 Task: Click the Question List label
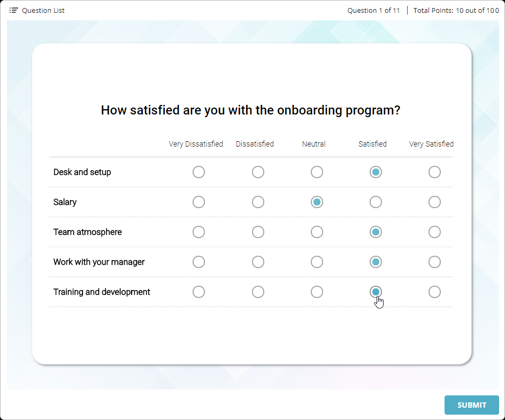pyautogui.click(x=43, y=10)
